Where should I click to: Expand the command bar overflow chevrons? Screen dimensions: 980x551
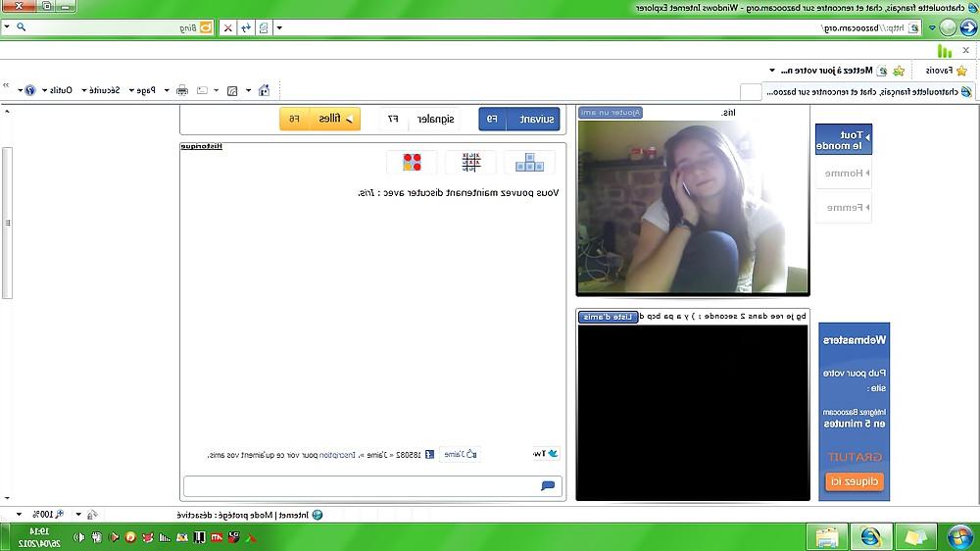click(6, 85)
